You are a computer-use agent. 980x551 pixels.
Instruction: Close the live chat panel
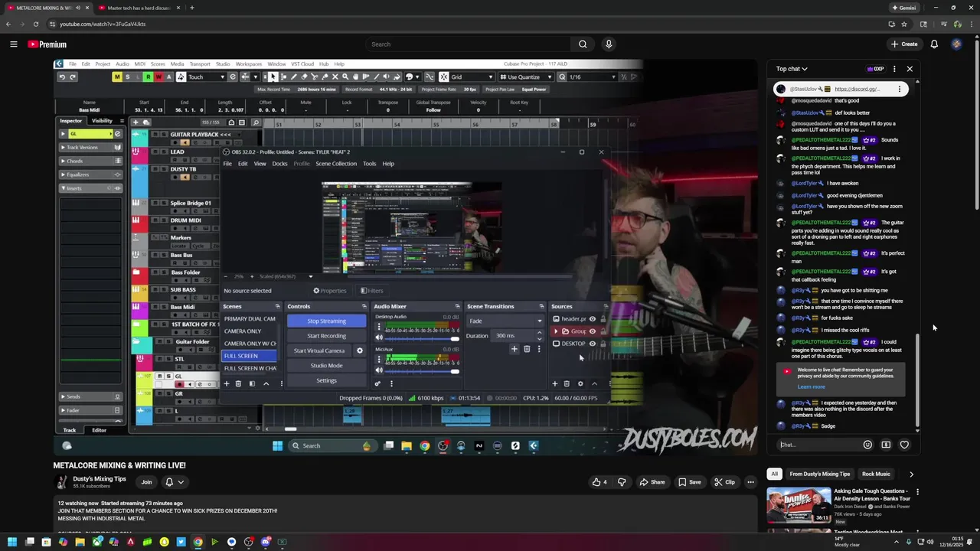pyautogui.click(x=910, y=69)
